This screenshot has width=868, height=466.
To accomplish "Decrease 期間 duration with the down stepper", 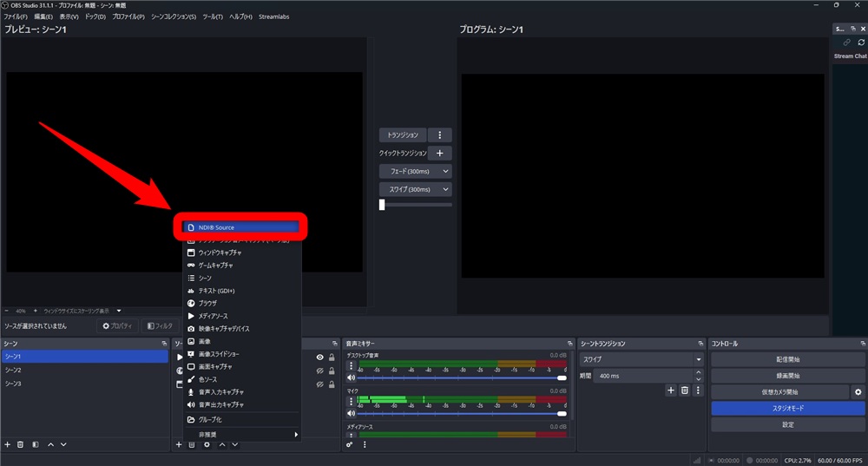I will click(x=699, y=379).
